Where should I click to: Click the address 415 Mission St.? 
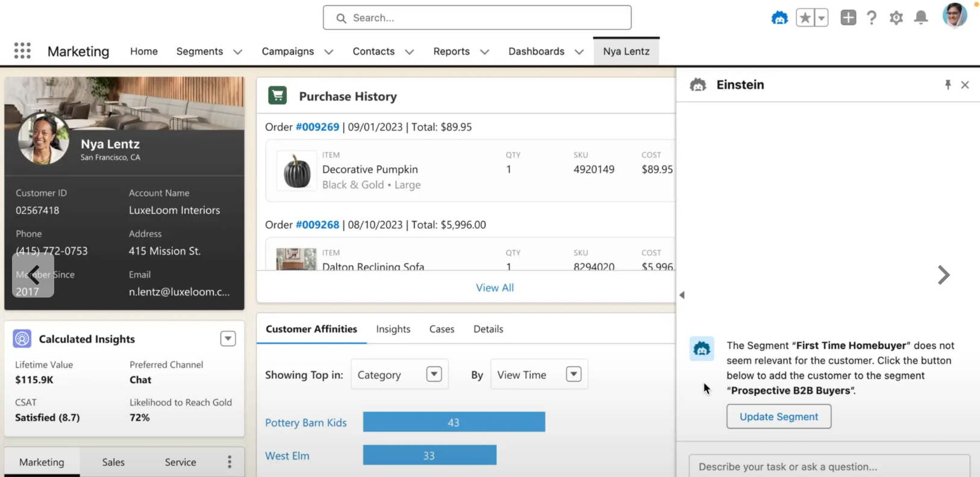[164, 251]
